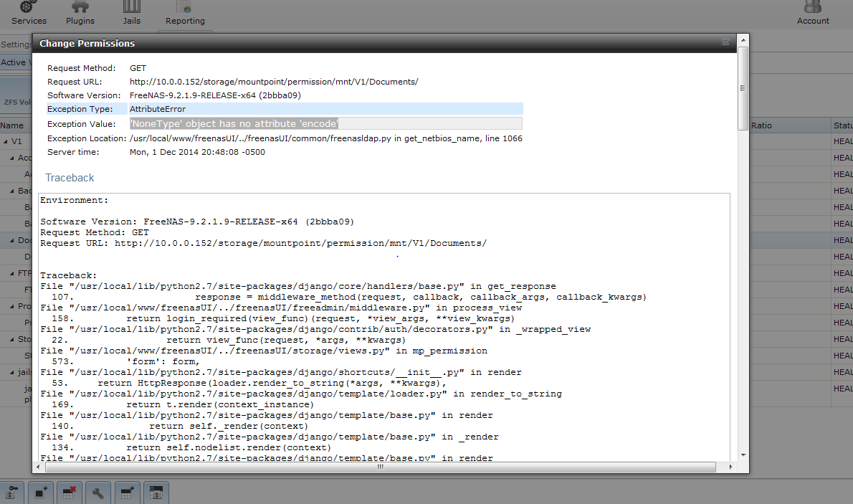Click the wrench edit options icon
This screenshot has height=504, width=853.
[98, 493]
